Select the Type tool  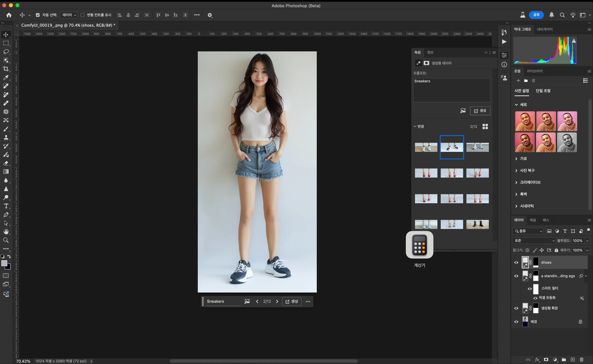click(x=6, y=206)
